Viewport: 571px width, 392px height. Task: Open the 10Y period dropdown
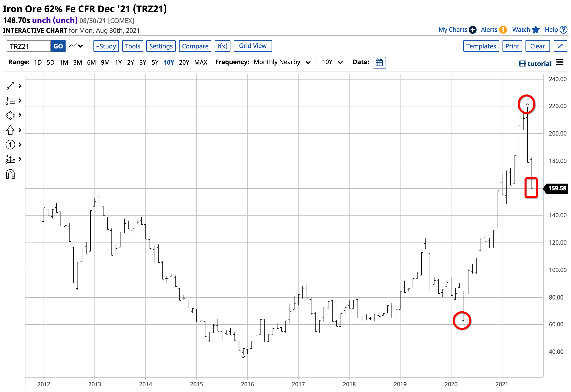(x=332, y=62)
